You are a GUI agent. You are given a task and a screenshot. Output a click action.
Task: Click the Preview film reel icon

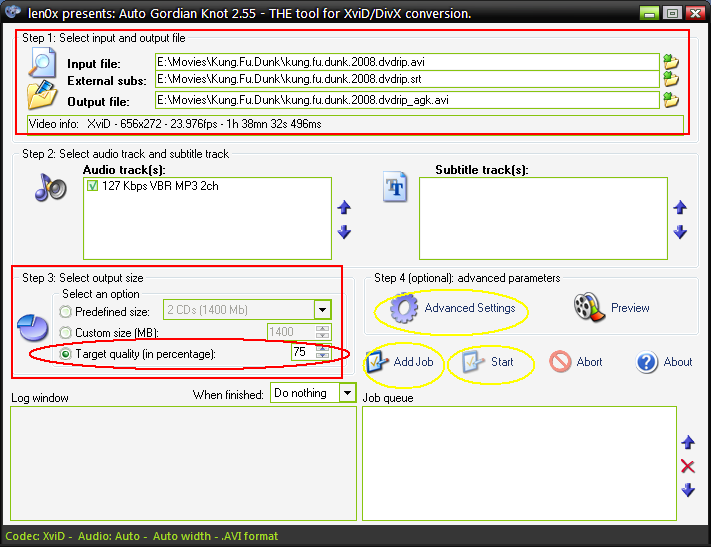tap(589, 307)
